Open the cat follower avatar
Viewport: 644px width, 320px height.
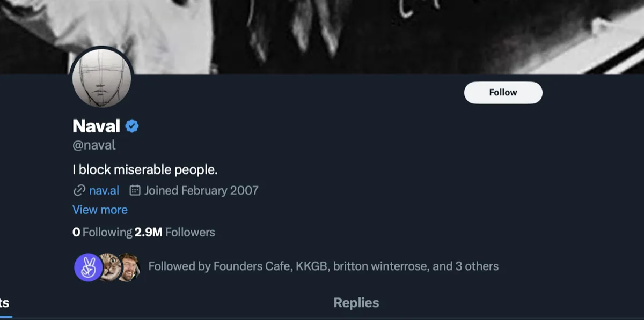(x=109, y=267)
